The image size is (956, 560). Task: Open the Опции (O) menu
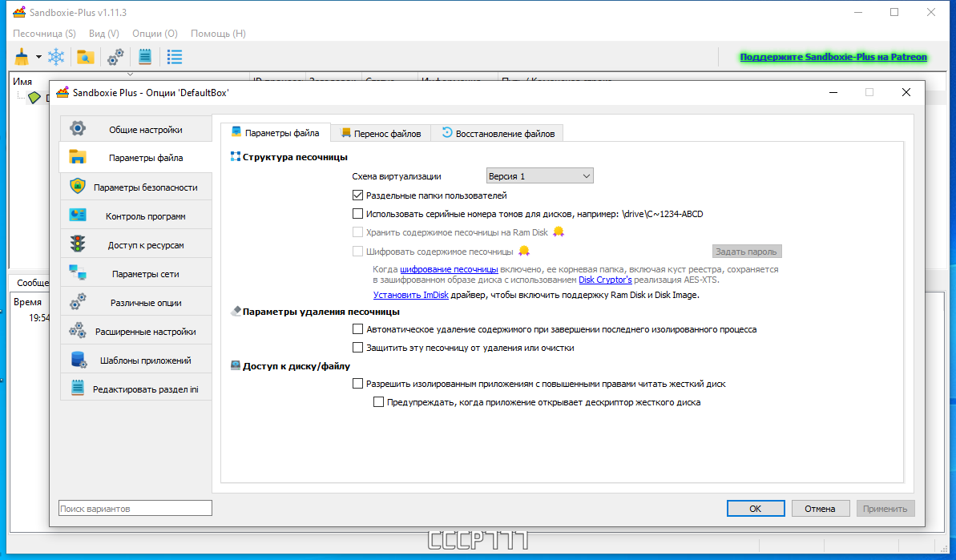[x=155, y=34]
